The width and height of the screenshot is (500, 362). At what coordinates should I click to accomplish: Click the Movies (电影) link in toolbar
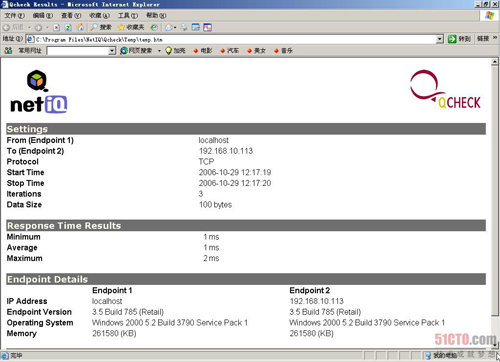[203, 51]
